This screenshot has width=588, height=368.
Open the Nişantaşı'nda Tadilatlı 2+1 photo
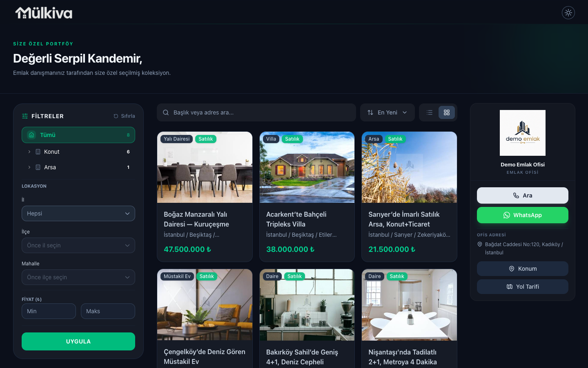click(409, 305)
